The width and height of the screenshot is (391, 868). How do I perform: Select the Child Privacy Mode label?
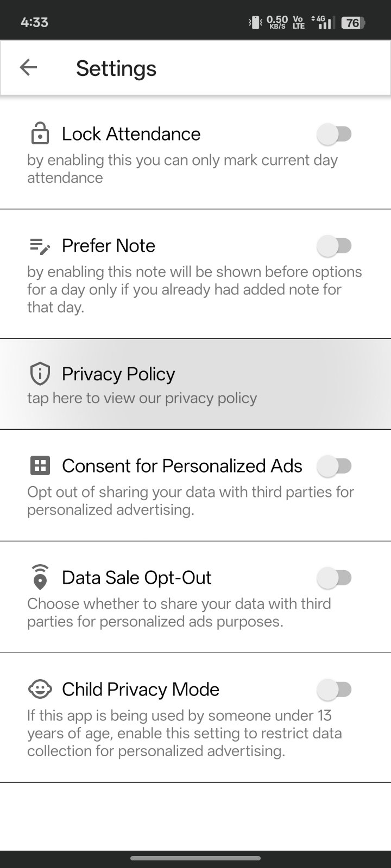(141, 689)
